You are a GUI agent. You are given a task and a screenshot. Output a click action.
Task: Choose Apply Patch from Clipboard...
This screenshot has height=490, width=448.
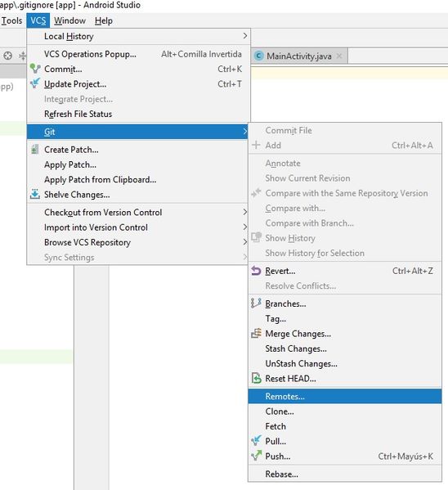pos(137,180)
